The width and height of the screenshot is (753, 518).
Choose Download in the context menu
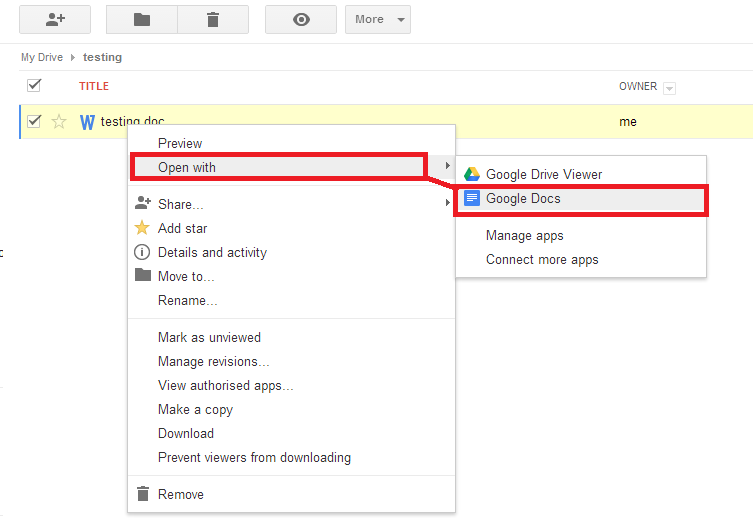[x=186, y=433]
